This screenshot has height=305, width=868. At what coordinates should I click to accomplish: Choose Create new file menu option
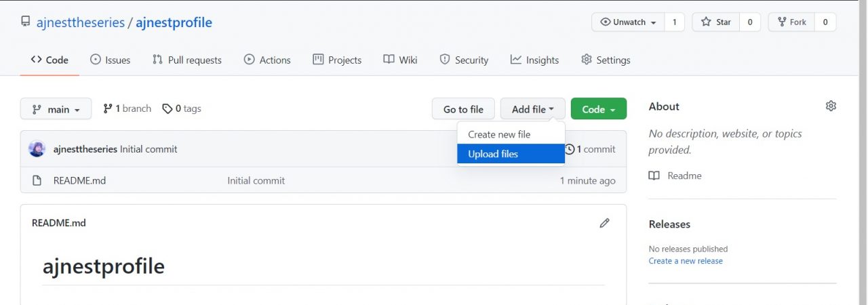tap(499, 134)
